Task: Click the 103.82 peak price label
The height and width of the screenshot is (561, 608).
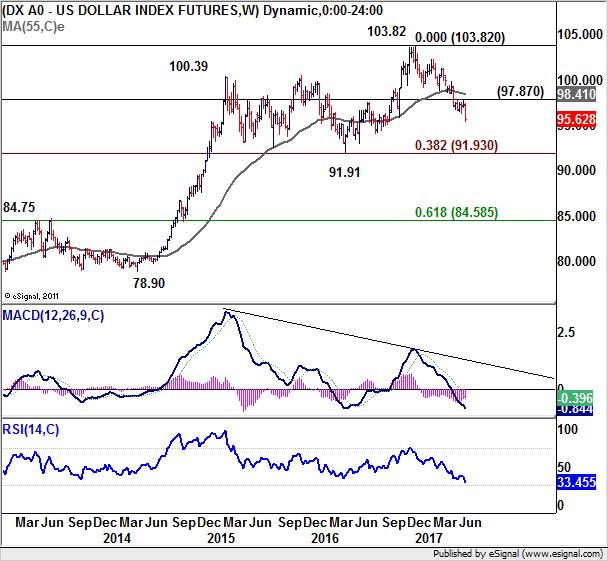Action: [387, 31]
